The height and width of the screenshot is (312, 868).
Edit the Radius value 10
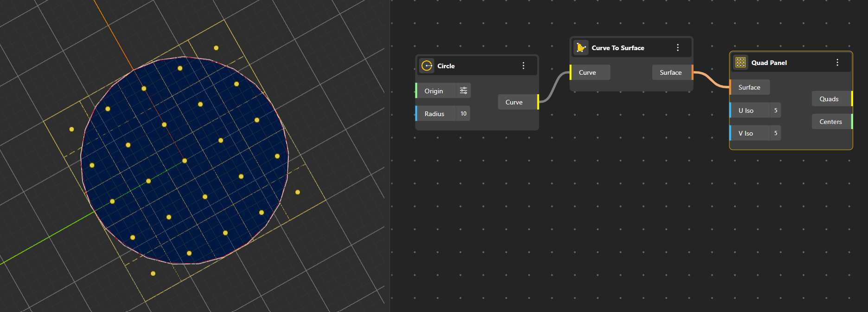coord(463,114)
